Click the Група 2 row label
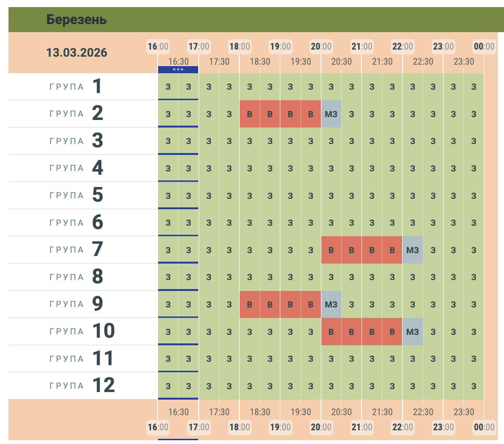 pyautogui.click(x=76, y=114)
